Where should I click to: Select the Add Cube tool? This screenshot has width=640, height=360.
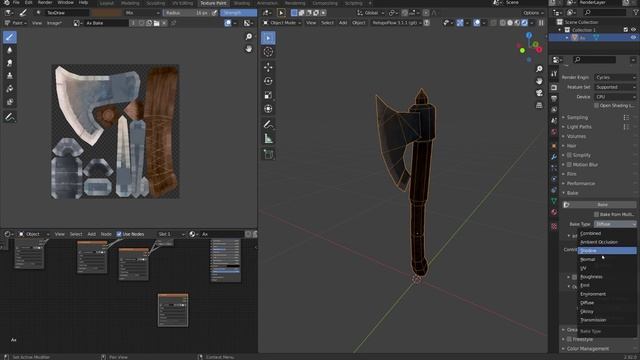[x=268, y=154]
